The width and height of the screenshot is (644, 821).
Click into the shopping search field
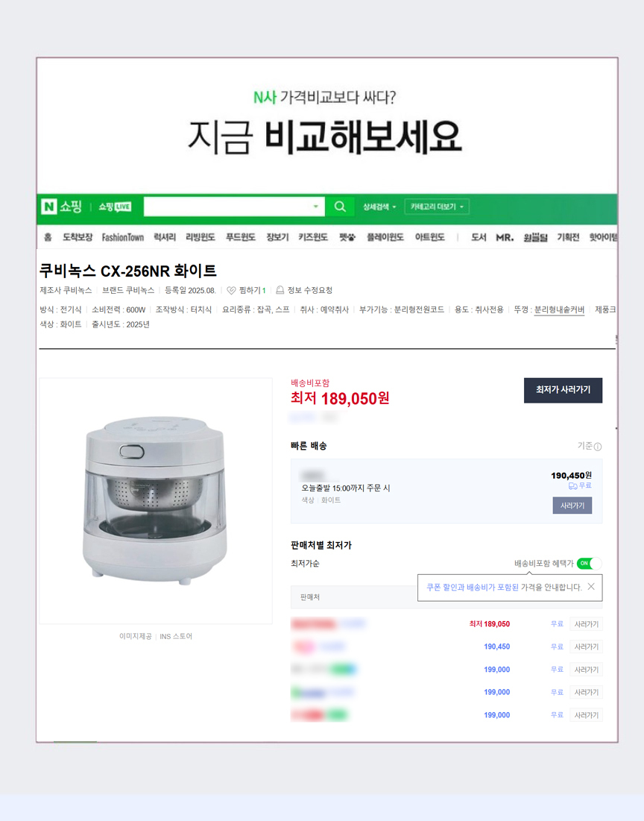tap(227, 207)
